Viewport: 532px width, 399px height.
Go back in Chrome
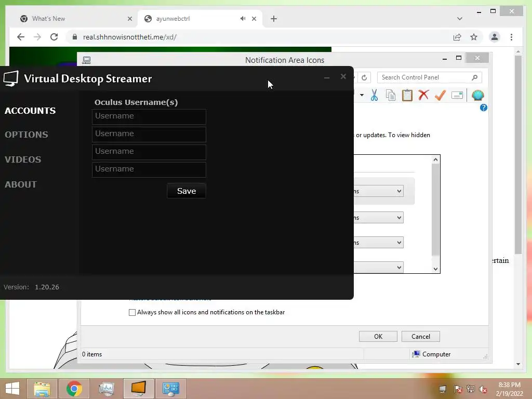click(x=21, y=37)
